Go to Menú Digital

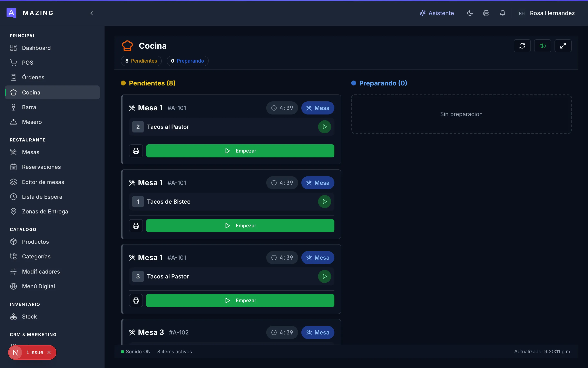52,286
